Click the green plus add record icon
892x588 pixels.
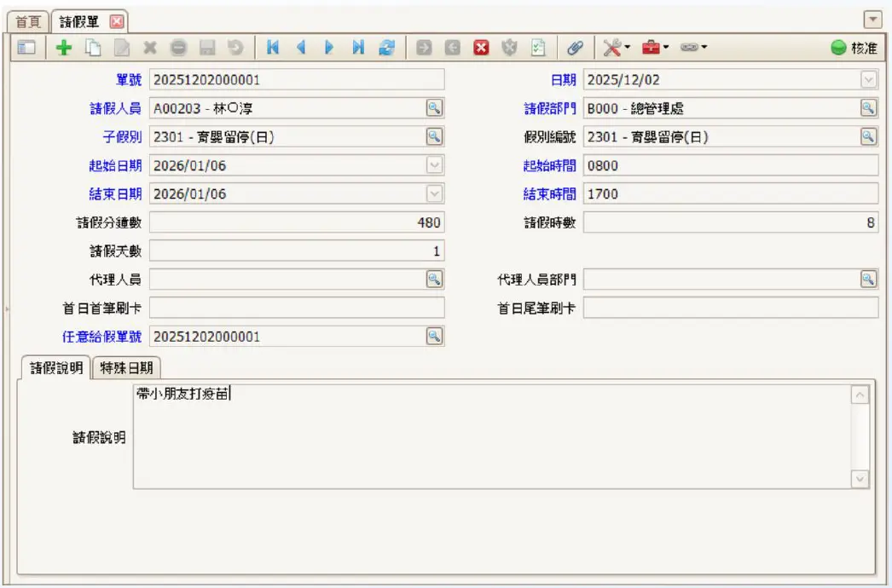[x=64, y=49]
